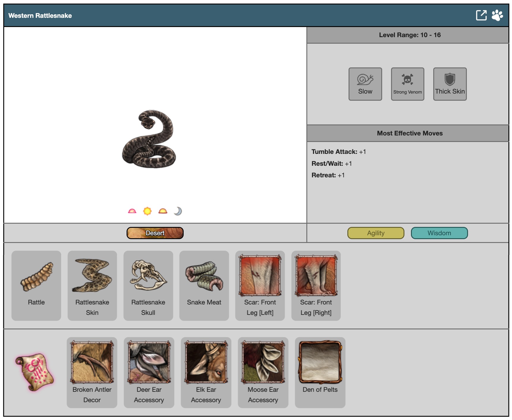Click the orange dusk time icon
This screenshot has width=512, height=420.
coord(163,211)
